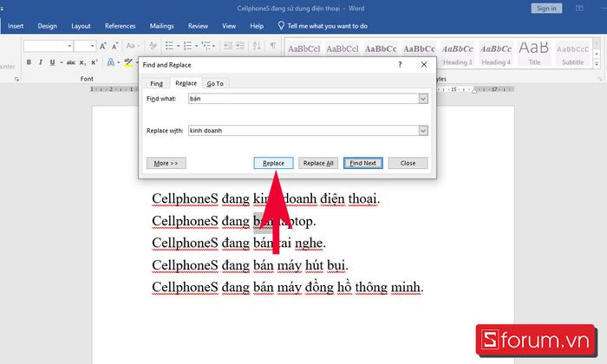Open Help (?) in the Find and Replace dialog
This screenshot has width=607, height=364.
(400, 65)
